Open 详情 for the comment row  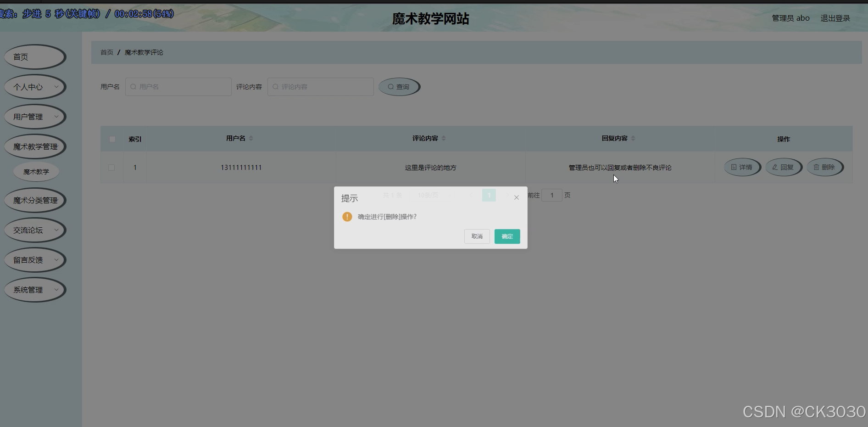742,167
